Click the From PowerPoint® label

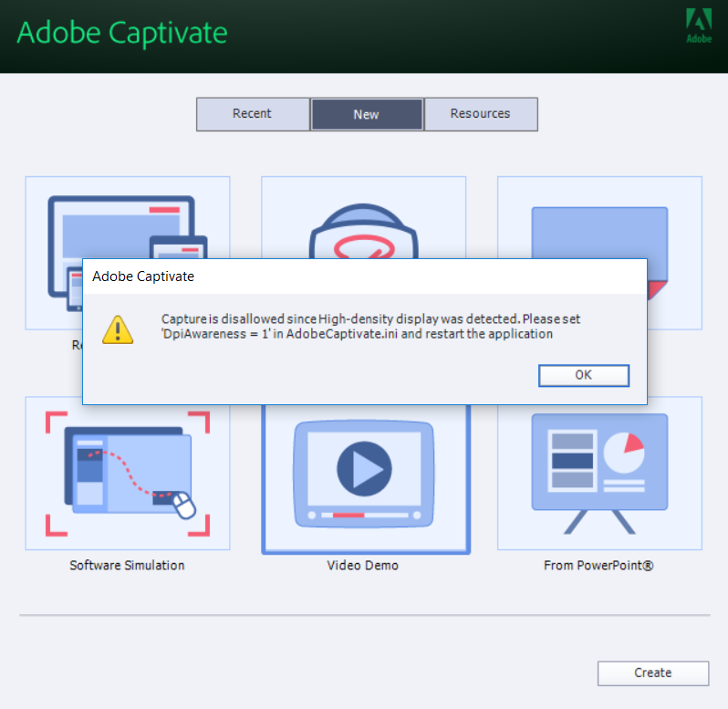click(x=598, y=566)
